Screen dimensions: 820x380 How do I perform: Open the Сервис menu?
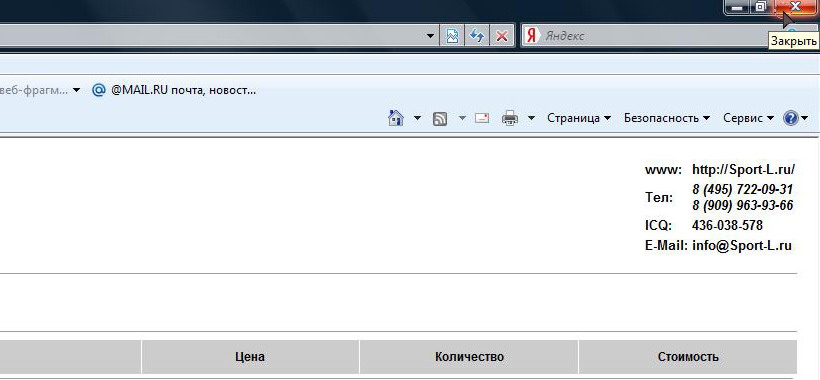point(748,118)
